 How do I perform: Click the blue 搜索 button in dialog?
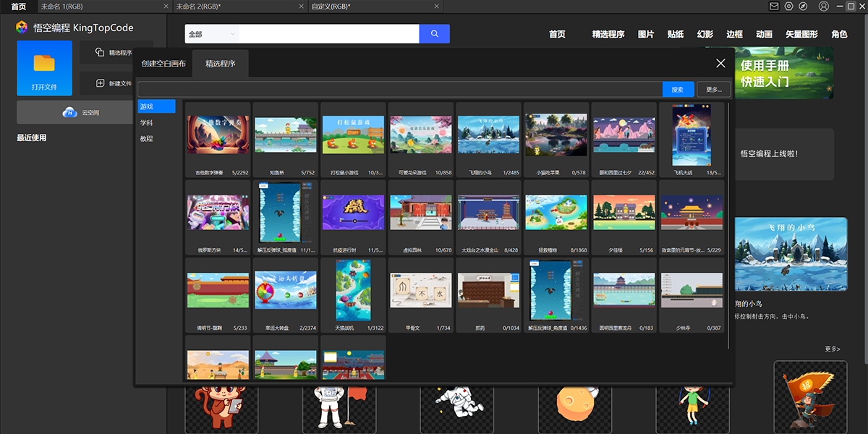(678, 89)
